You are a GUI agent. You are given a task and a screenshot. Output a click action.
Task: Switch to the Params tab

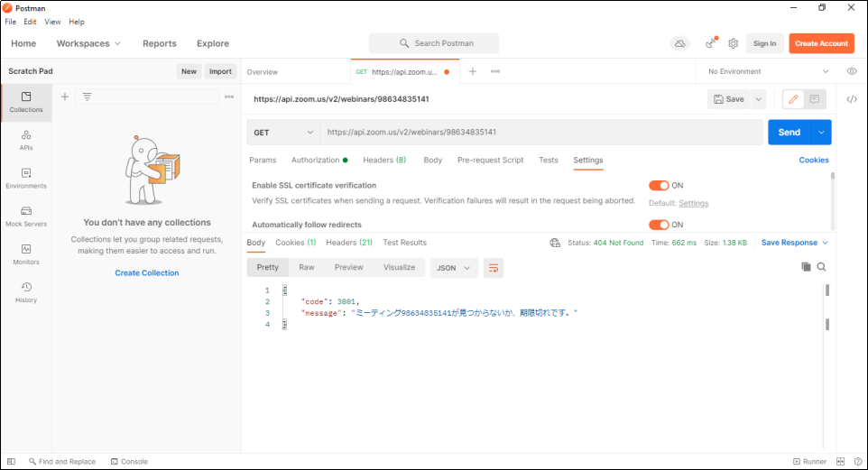263,160
